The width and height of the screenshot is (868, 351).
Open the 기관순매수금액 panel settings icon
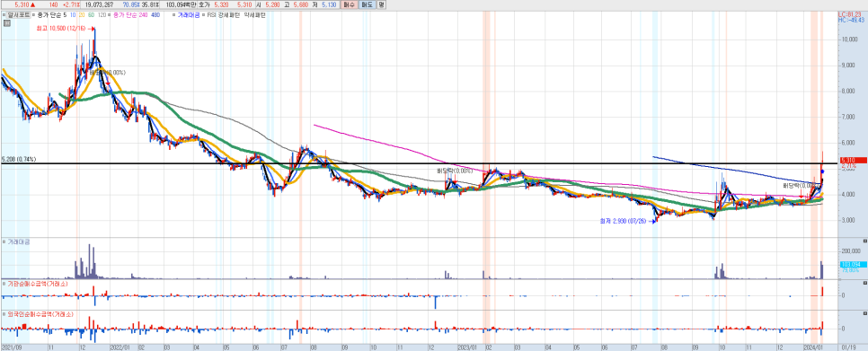(864, 283)
